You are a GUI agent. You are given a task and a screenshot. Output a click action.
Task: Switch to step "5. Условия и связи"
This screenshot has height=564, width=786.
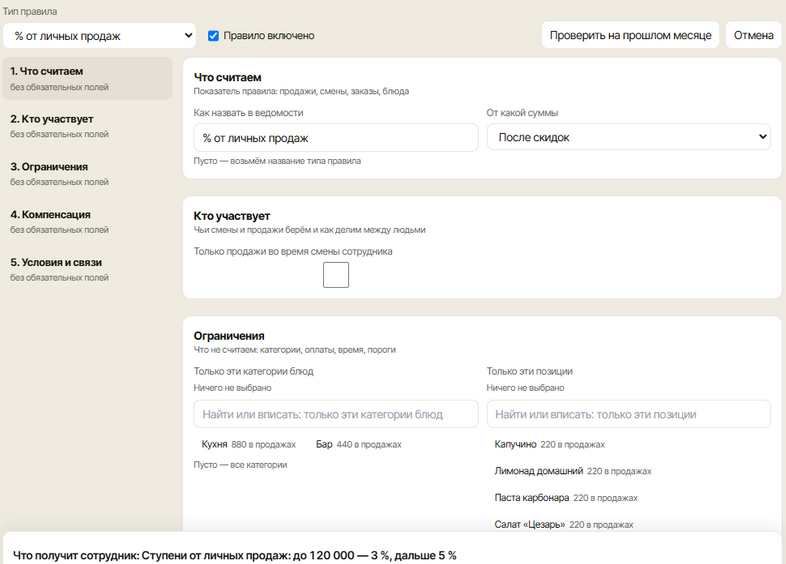[88, 269]
